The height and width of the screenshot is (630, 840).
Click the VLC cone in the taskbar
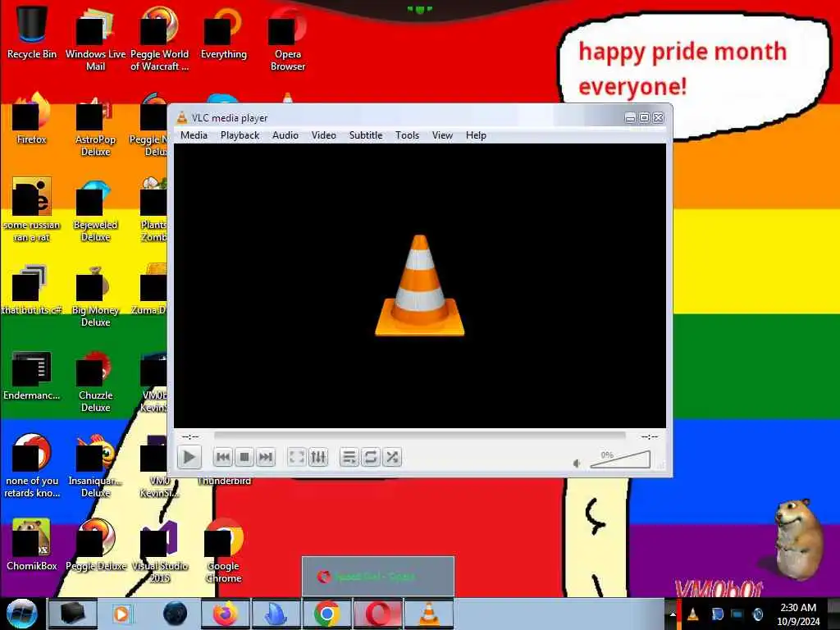pos(428,614)
